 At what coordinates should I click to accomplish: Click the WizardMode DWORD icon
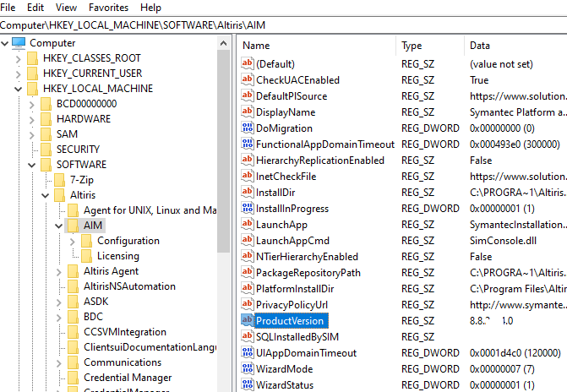pos(248,368)
